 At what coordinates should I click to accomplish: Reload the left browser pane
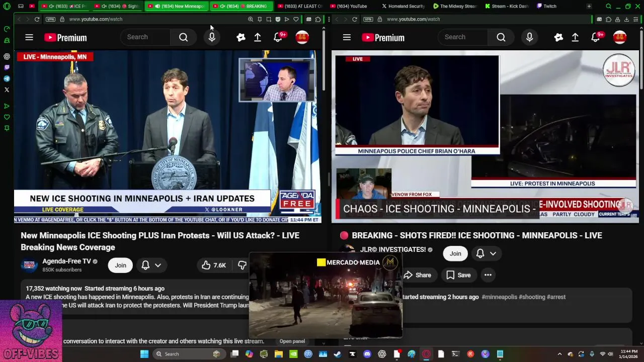click(37, 19)
